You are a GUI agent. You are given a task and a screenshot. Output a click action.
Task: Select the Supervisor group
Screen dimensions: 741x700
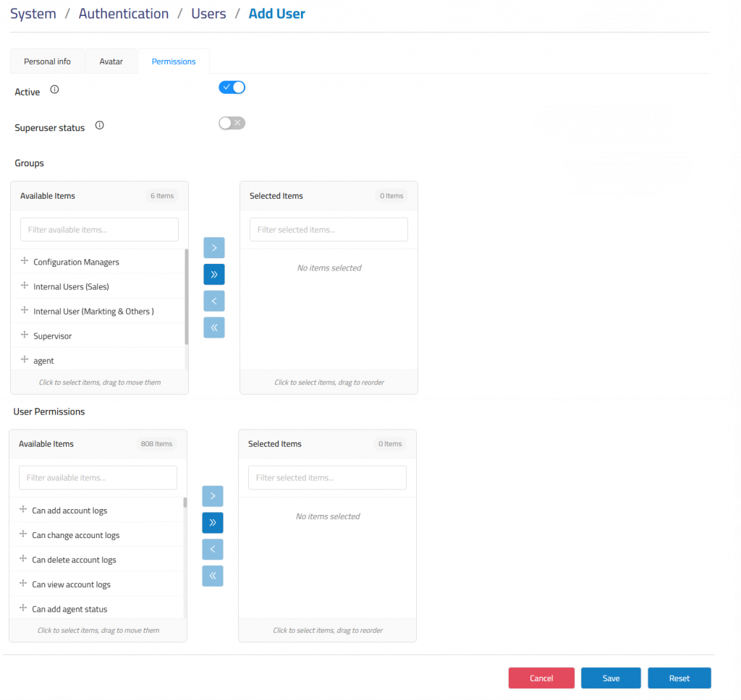click(x=98, y=336)
